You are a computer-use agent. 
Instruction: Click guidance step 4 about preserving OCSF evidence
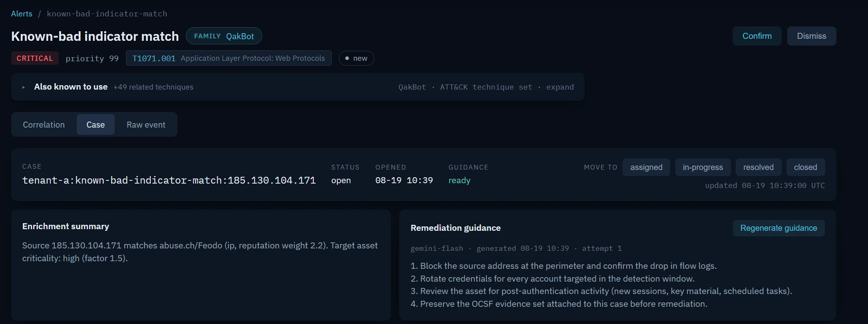click(x=559, y=304)
